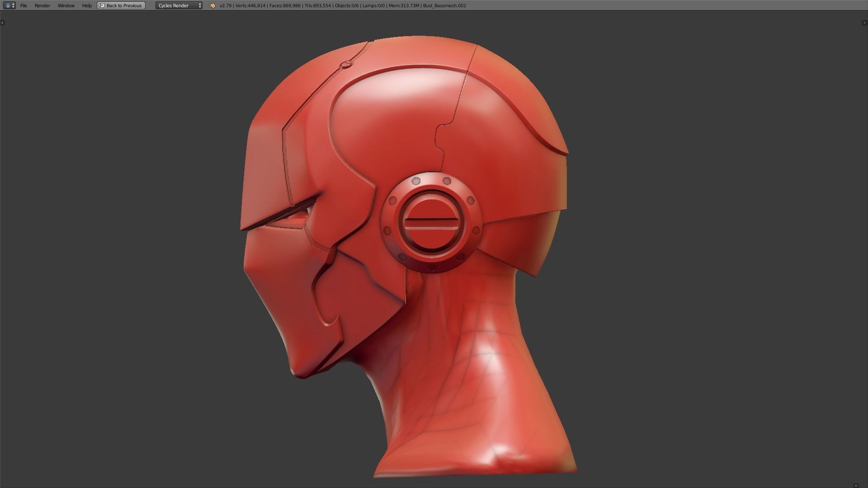This screenshot has width=868, height=488.
Task: Click the top-right plus panel expander
Action: (x=864, y=23)
